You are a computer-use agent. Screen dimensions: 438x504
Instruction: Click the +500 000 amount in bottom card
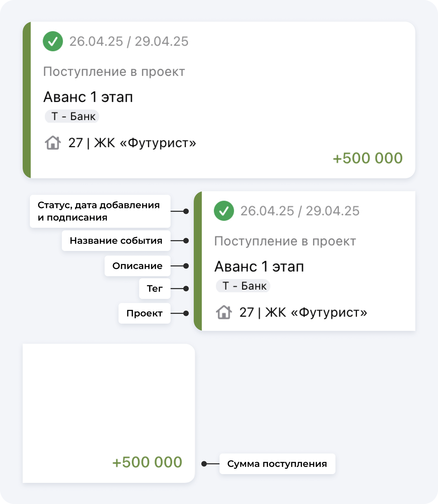(x=147, y=462)
